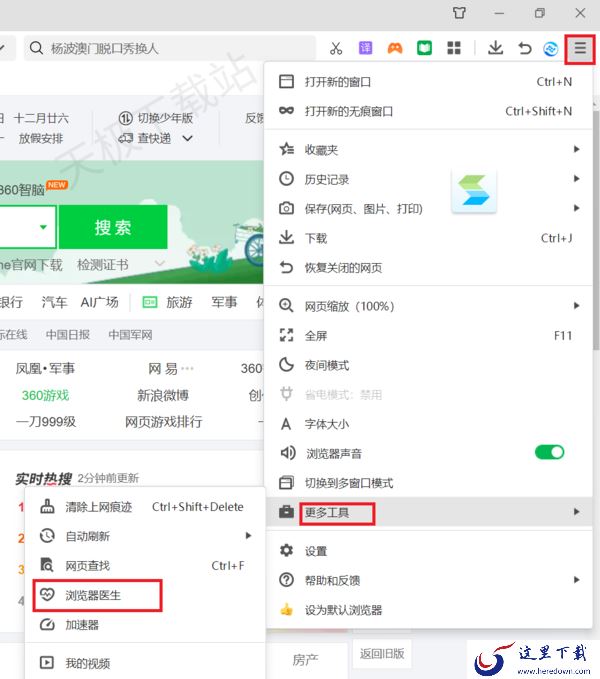Expand 帮助和反馈 submenu arrow
Viewport: 600px width, 679px height.
tap(576, 580)
